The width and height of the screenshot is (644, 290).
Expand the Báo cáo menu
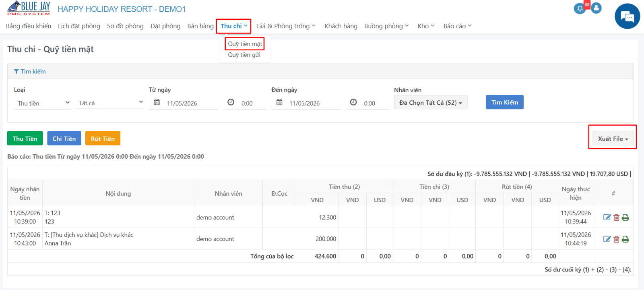[457, 26]
